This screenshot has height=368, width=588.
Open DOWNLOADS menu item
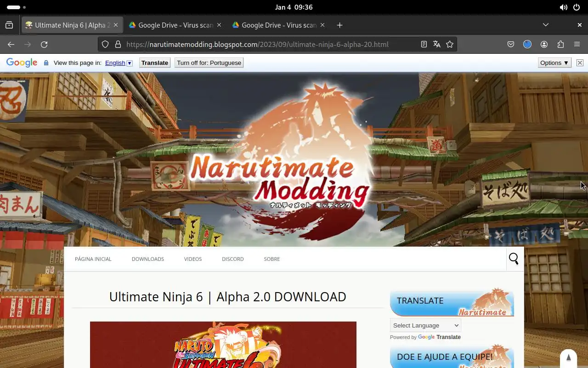click(148, 259)
